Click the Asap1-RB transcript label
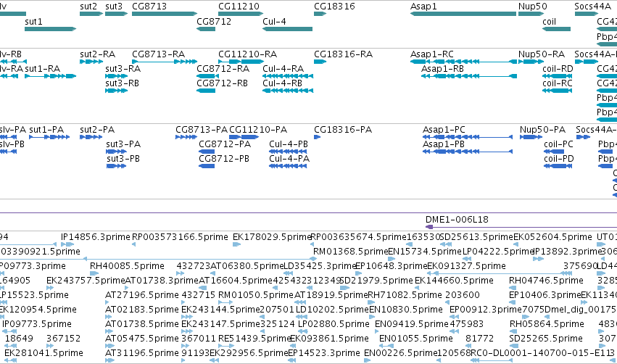The image size is (617, 364). coord(442,68)
